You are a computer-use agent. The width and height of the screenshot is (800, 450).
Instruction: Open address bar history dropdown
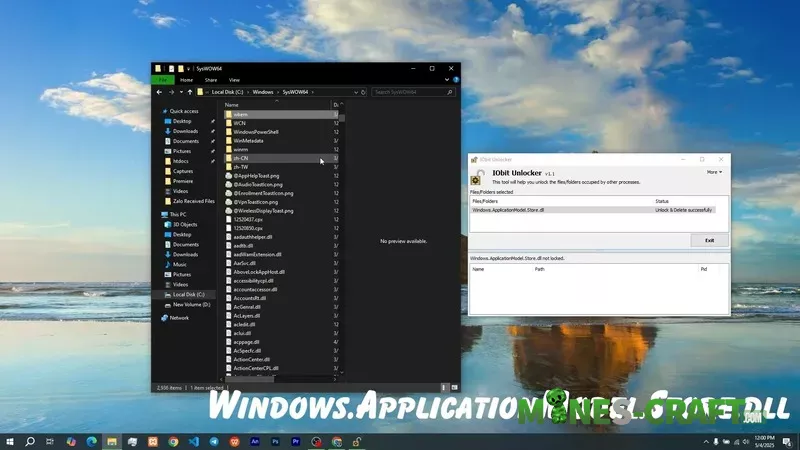coord(354,92)
